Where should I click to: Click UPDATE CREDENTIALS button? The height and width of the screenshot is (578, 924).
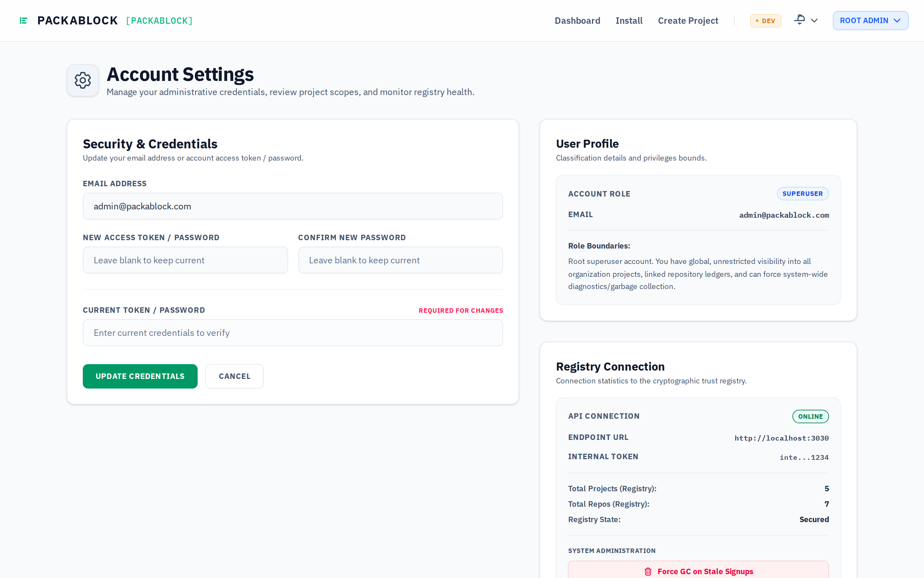[x=140, y=376]
